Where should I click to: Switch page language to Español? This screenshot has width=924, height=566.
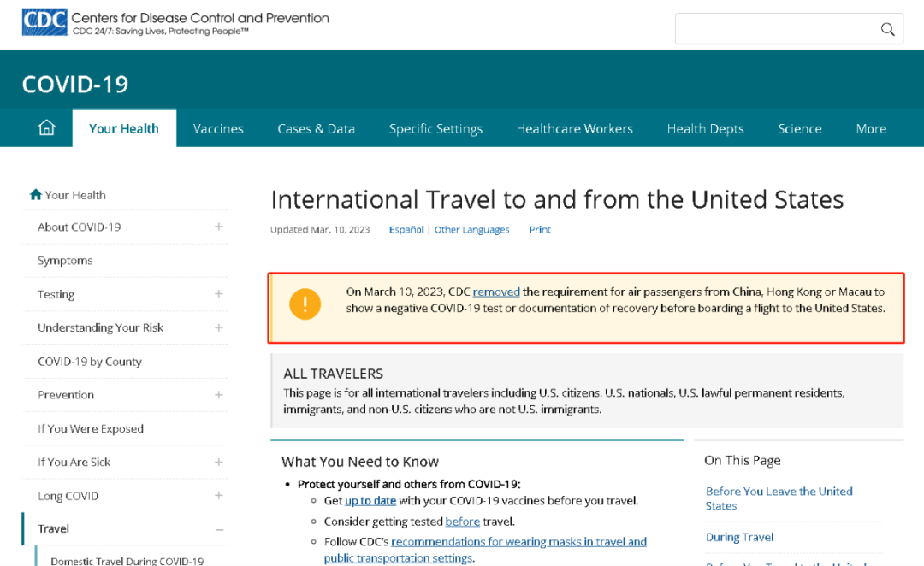point(406,230)
